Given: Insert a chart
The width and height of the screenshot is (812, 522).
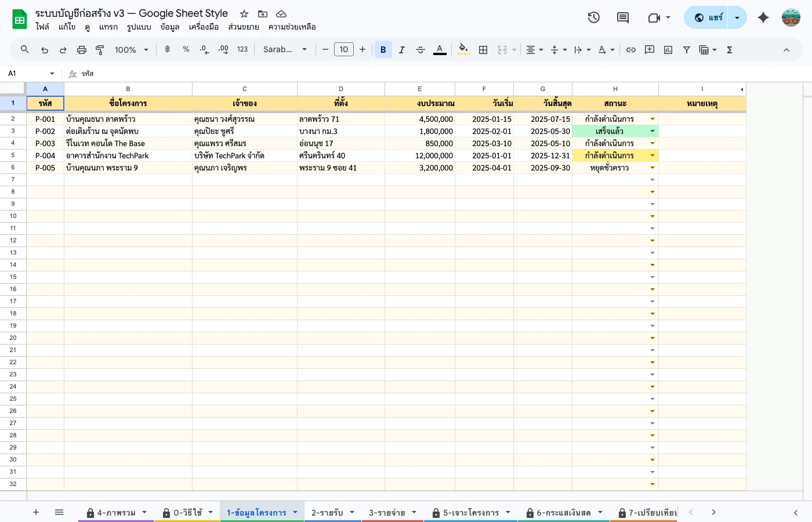Looking at the screenshot, I should tap(668, 49).
